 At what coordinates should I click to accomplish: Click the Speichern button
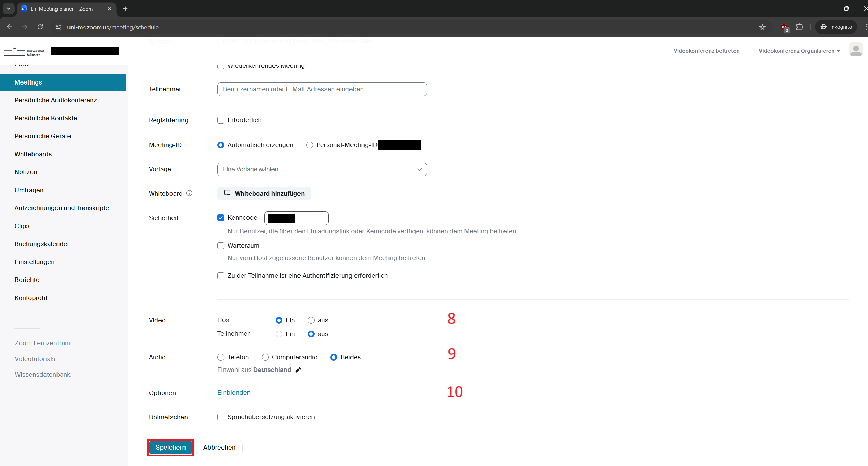[x=170, y=448]
